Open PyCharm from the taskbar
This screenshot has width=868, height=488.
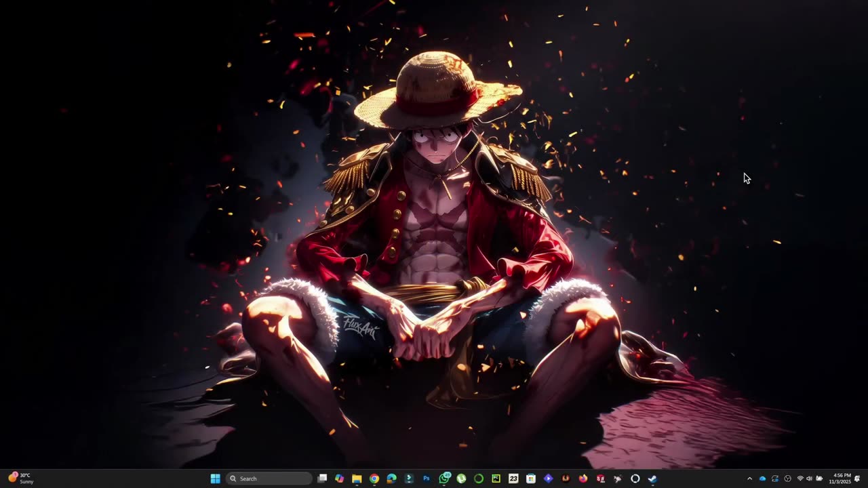point(496,479)
